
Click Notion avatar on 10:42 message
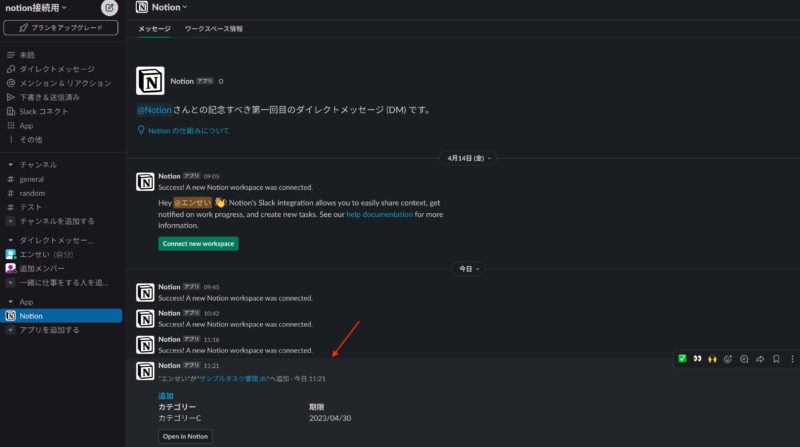[145, 318]
